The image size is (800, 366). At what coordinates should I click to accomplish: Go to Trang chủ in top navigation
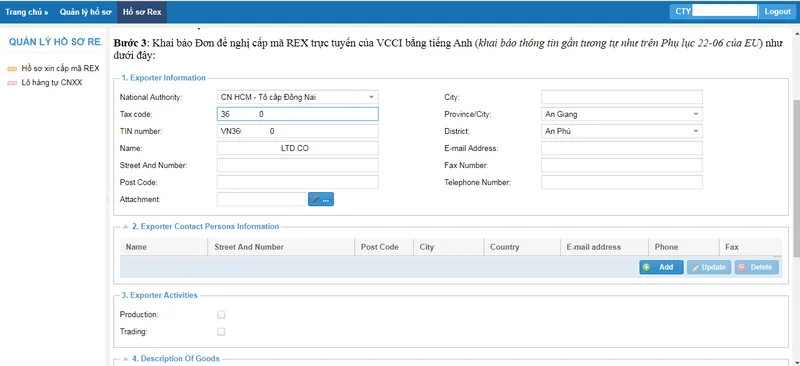click(x=27, y=12)
